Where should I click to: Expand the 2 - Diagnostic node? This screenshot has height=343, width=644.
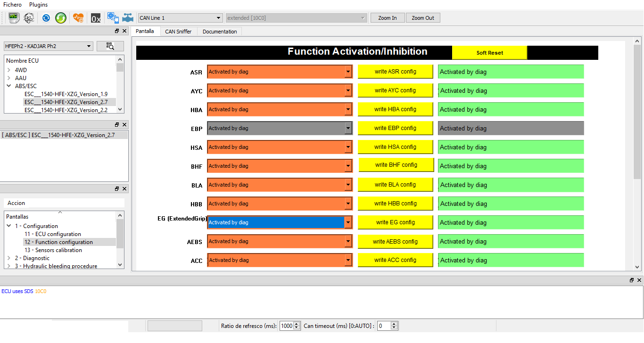click(x=9, y=258)
